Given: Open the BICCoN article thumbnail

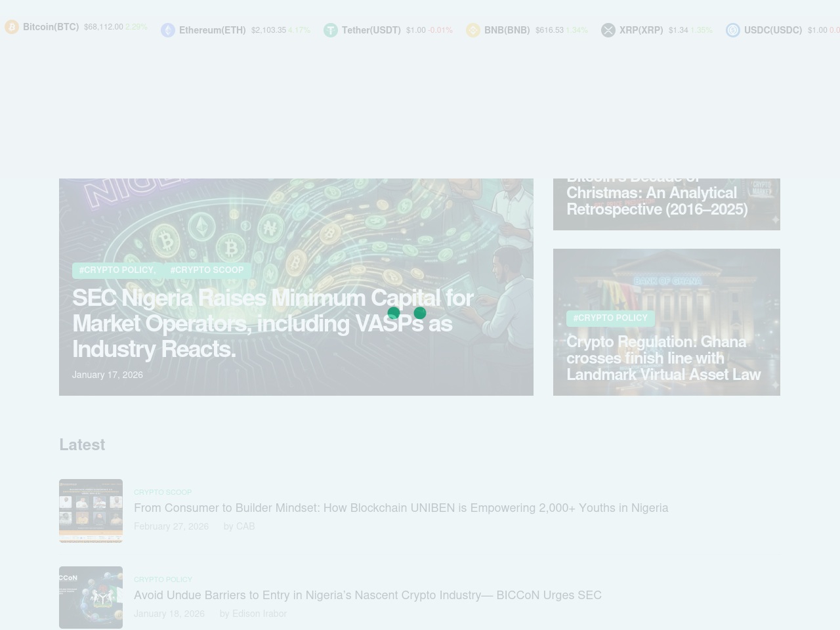Looking at the screenshot, I should [x=91, y=597].
